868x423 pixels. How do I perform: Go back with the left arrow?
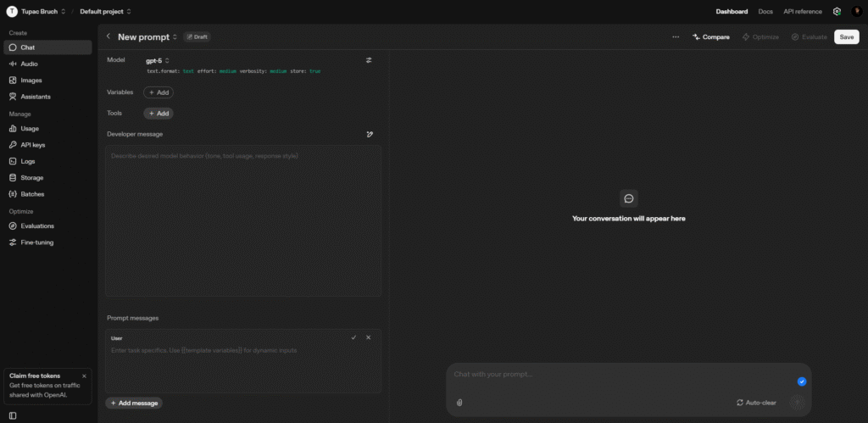pos(108,36)
